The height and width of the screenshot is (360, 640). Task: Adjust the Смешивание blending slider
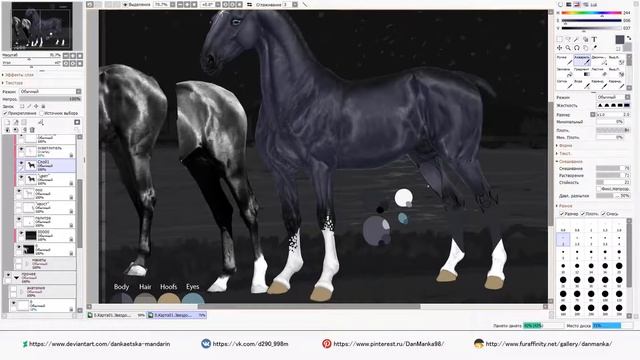613,168
